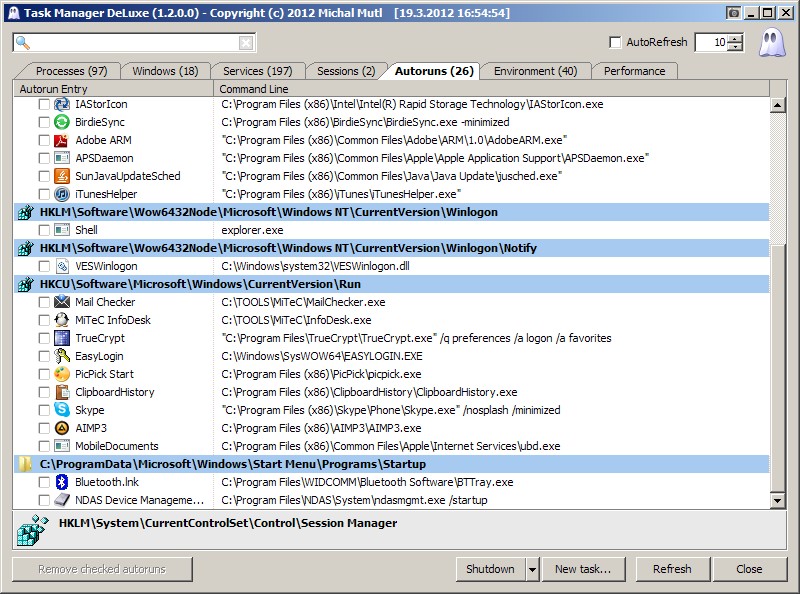Viewport: 800px width, 594px height.
Task: Click the AIMP3 command line path text
Action: click(x=321, y=428)
